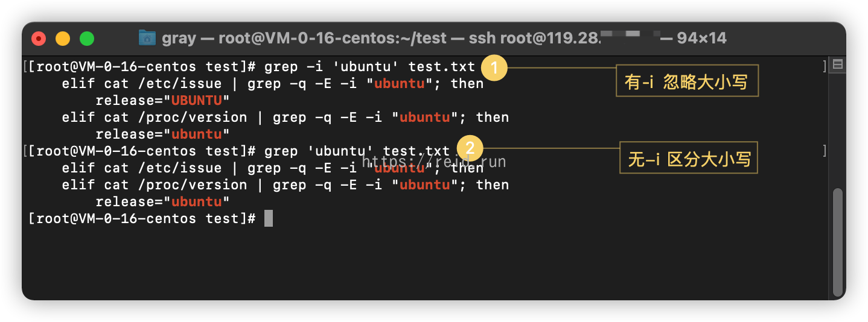This screenshot has width=868, height=322.
Task: Zoom the window using the green button
Action: click(x=87, y=39)
